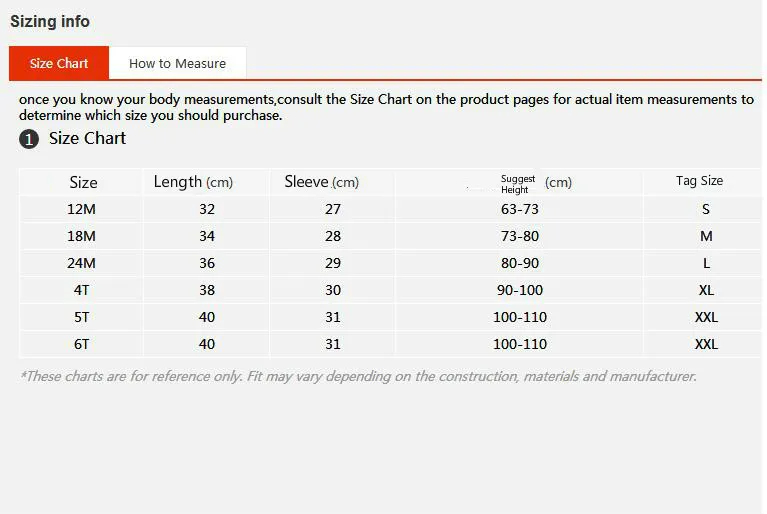Click the Sleeve (cm) column header
Viewport: 767px width, 514px height.
point(322,182)
